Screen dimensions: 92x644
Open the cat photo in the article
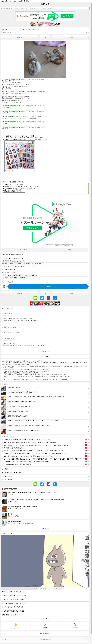[45, 59]
